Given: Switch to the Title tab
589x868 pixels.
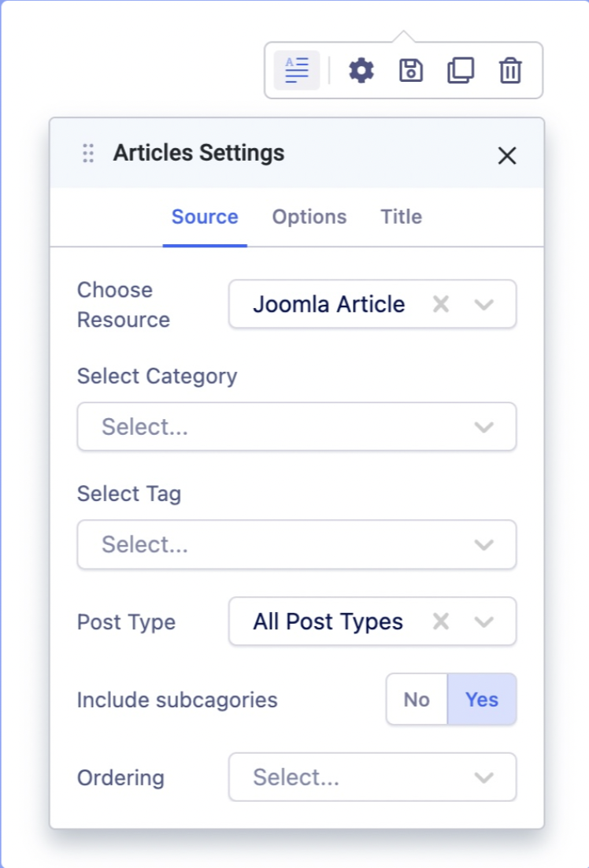Looking at the screenshot, I should (x=401, y=217).
